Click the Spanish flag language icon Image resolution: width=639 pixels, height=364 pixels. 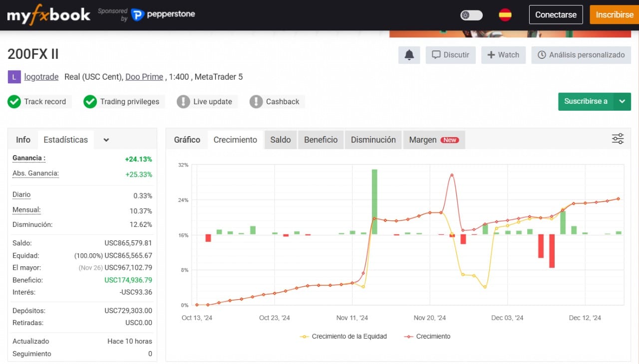point(505,15)
